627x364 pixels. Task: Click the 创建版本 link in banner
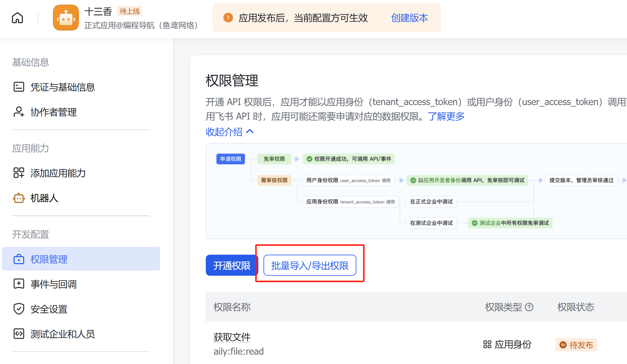[x=409, y=18]
